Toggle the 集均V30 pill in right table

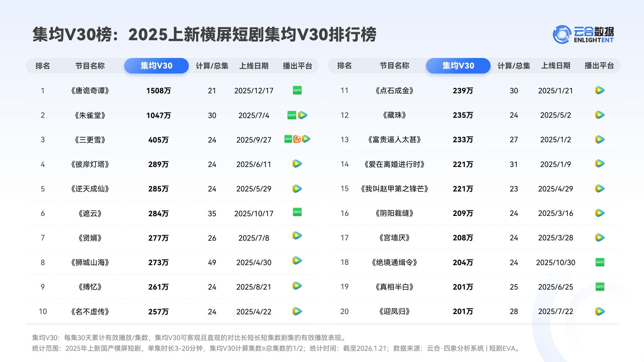pyautogui.click(x=458, y=65)
